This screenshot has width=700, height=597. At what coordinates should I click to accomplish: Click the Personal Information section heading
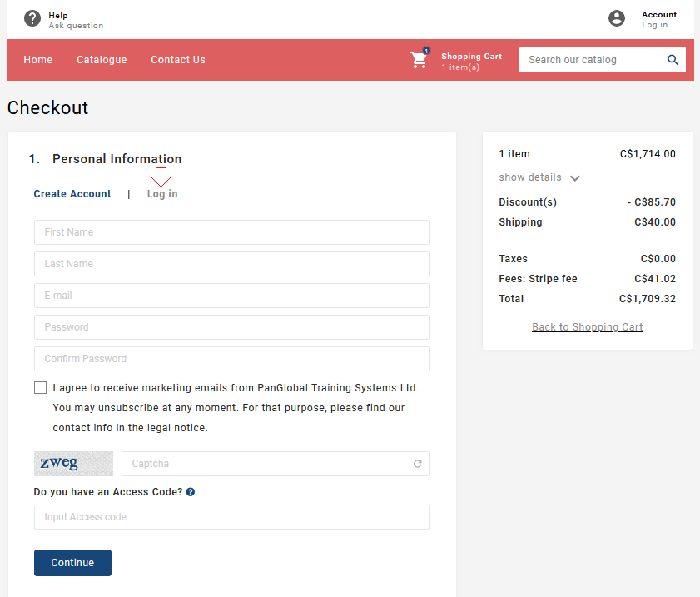pyautogui.click(x=117, y=159)
